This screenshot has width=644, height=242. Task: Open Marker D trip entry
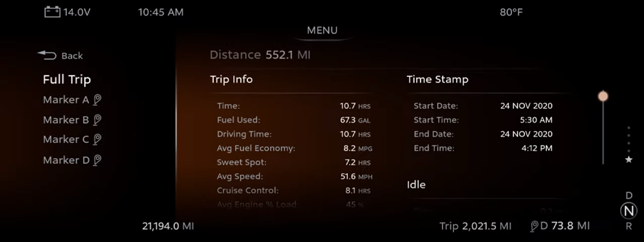(x=72, y=160)
